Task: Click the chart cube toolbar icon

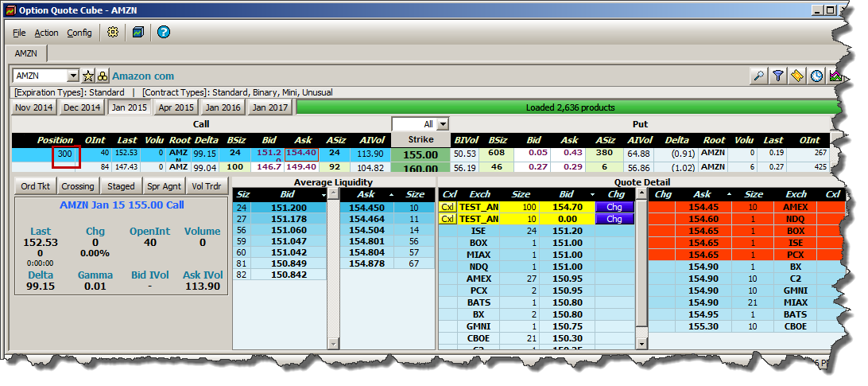Action: click(x=138, y=33)
